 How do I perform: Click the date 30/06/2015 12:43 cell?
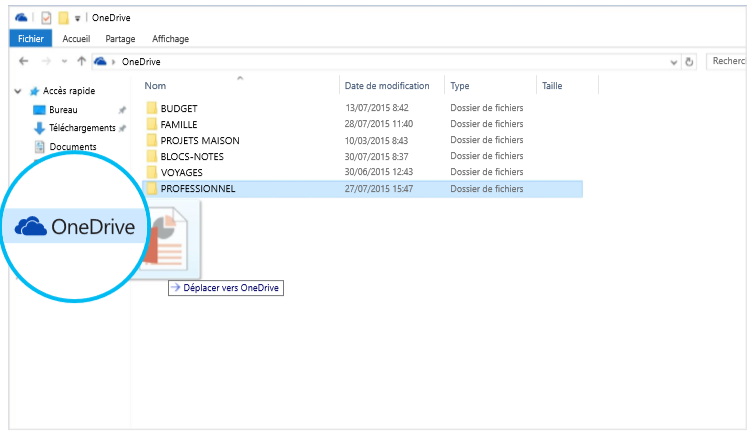tap(378, 172)
